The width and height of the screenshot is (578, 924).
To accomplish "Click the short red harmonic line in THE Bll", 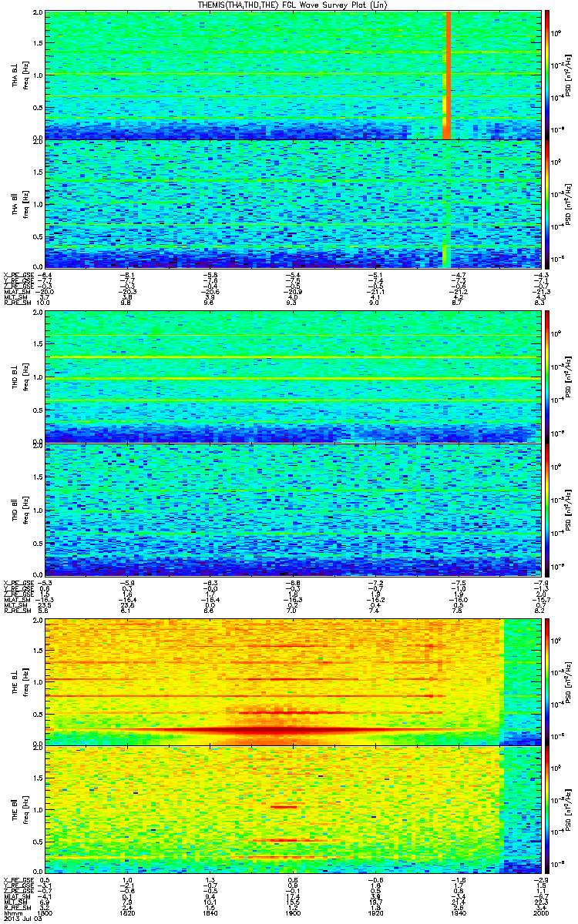I will click(x=284, y=806).
